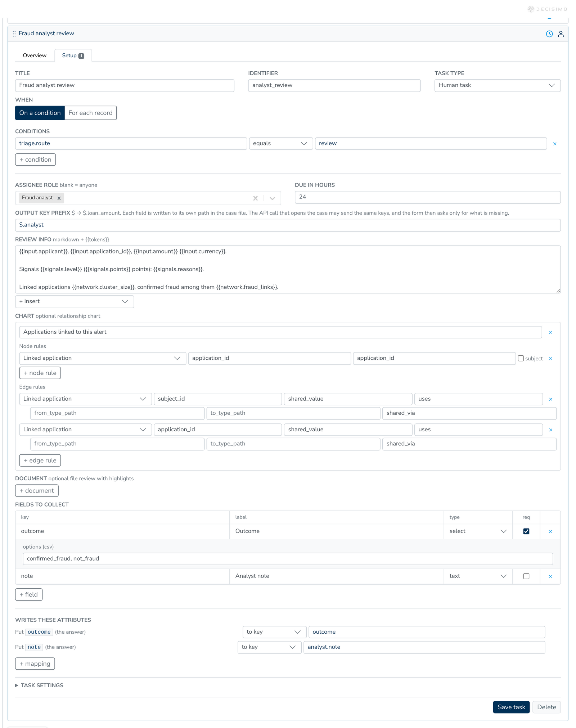This screenshot has width=576, height=728.
Task: Click the + edge rule button
Action: click(40, 460)
